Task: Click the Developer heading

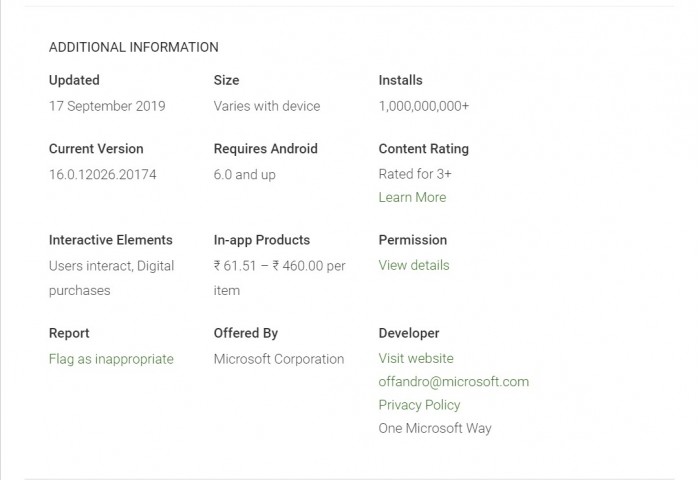Action: tap(409, 333)
